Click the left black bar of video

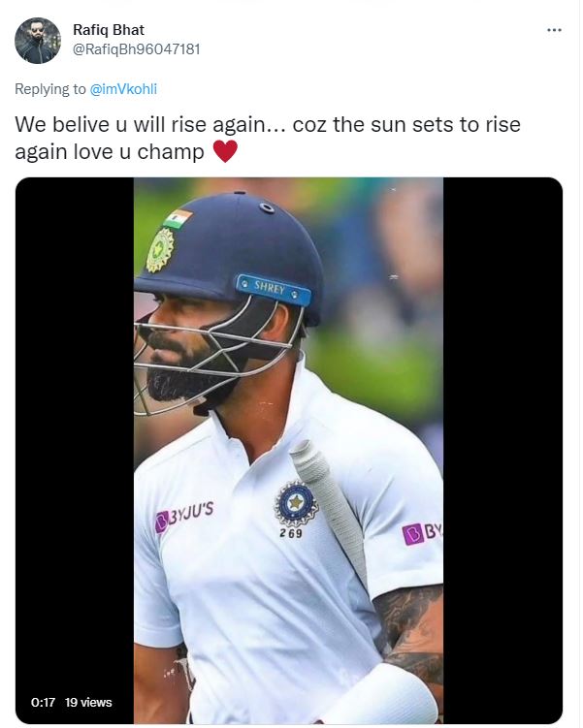pyautogui.click(x=75, y=451)
